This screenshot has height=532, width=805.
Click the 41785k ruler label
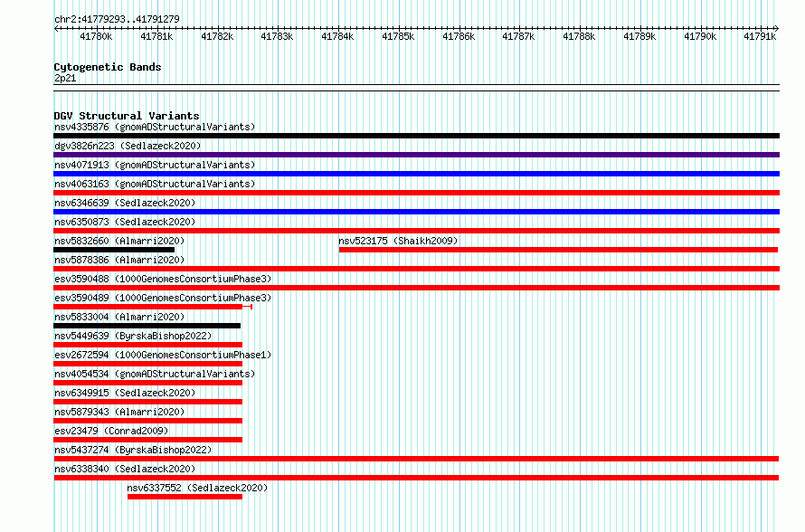coord(398,36)
